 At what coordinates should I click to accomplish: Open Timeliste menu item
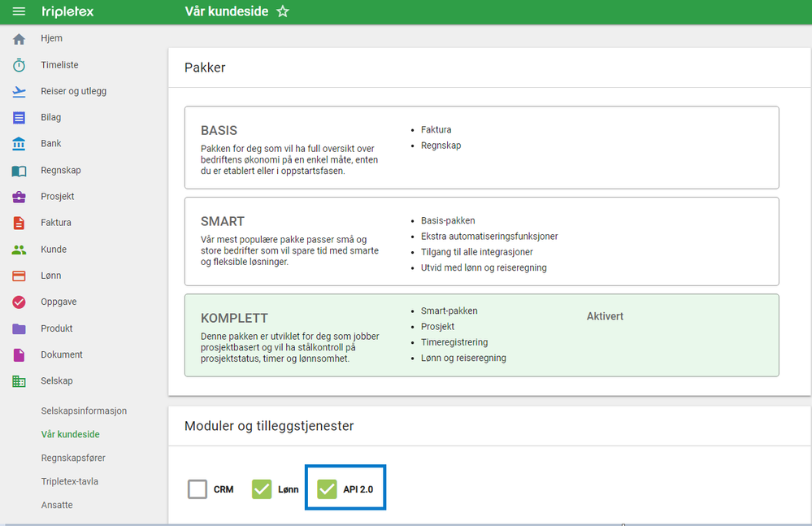(59, 65)
